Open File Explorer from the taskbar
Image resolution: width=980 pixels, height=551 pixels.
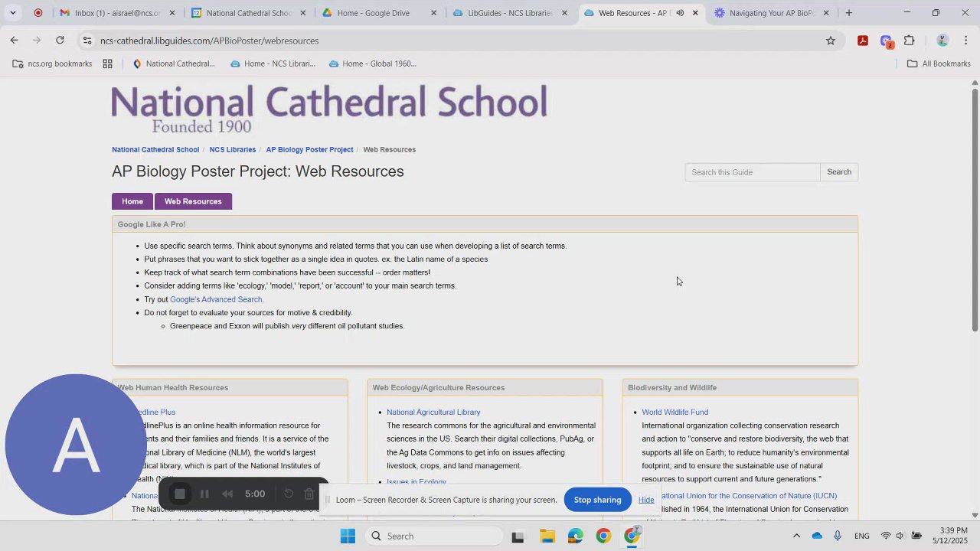pyautogui.click(x=547, y=536)
